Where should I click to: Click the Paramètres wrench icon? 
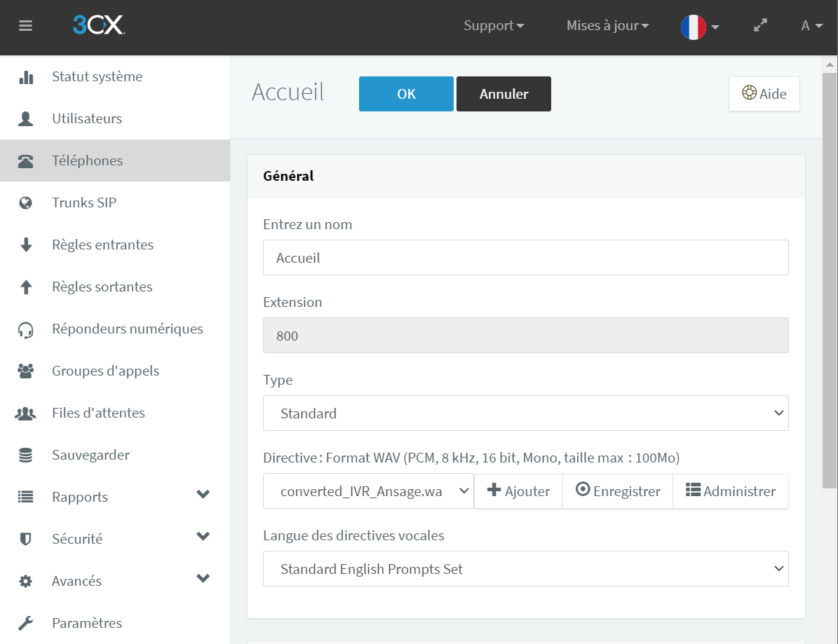(x=26, y=623)
